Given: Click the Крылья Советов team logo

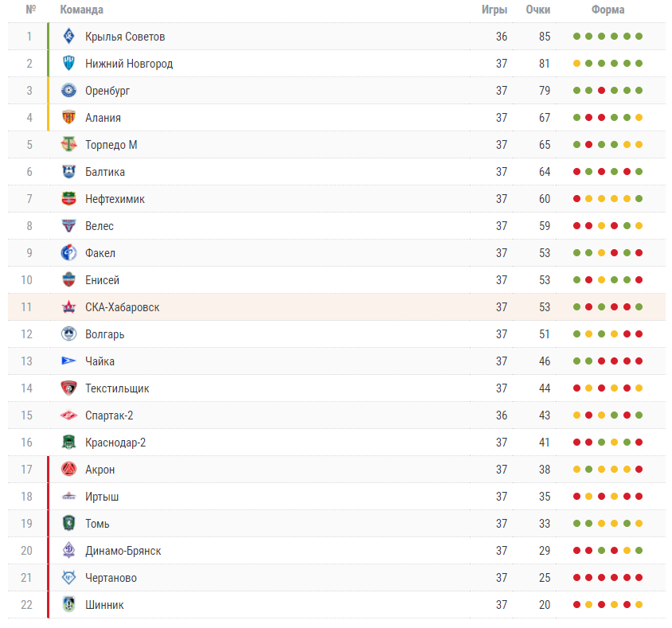Looking at the screenshot, I should 68,37.
